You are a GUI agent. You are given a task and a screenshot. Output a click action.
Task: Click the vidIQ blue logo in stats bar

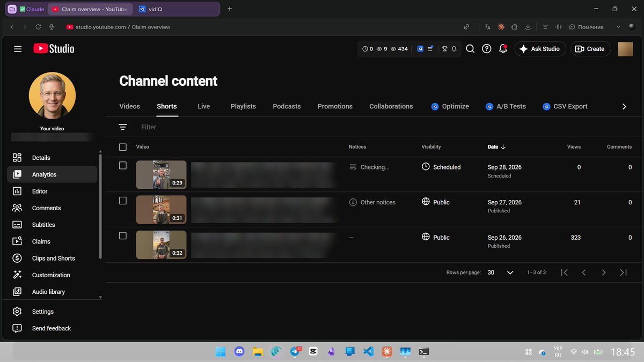pos(420,49)
